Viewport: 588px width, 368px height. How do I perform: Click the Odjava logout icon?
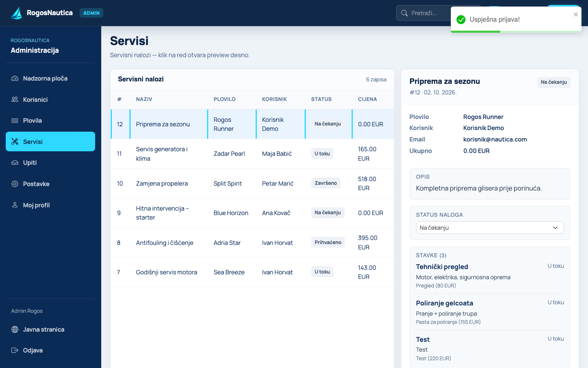pos(15,350)
